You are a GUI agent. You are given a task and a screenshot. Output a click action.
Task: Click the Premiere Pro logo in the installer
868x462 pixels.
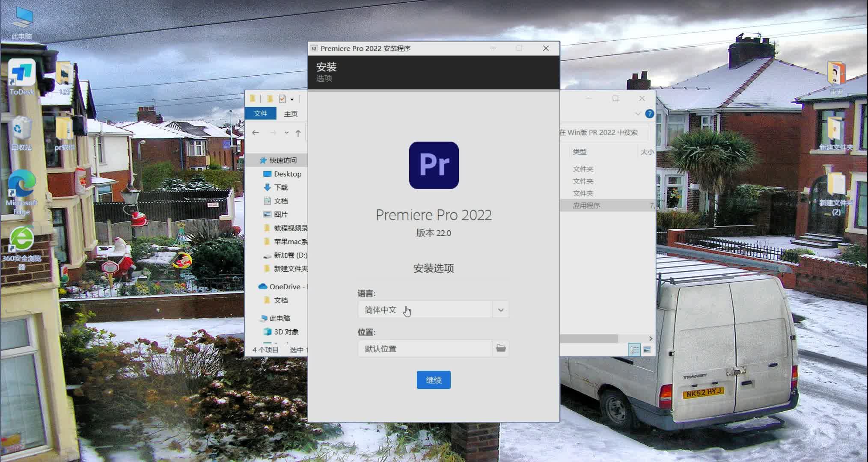[x=434, y=165]
